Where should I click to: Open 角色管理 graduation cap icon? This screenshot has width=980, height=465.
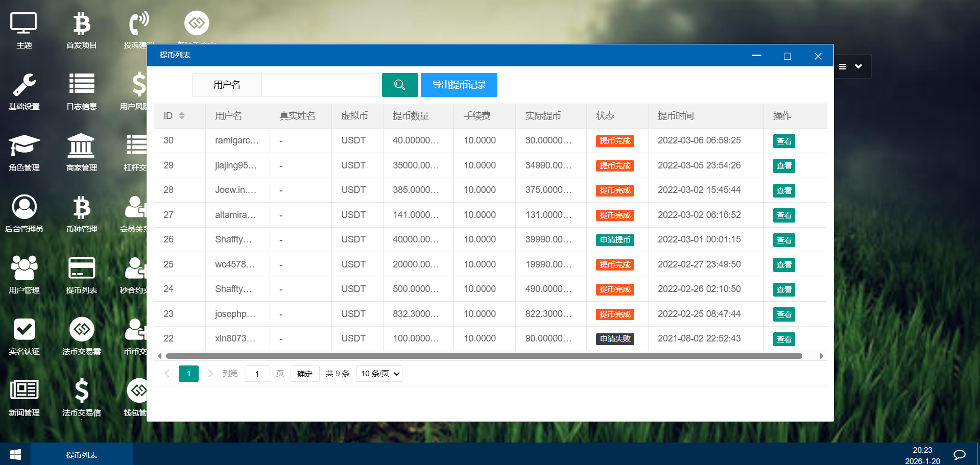click(24, 152)
